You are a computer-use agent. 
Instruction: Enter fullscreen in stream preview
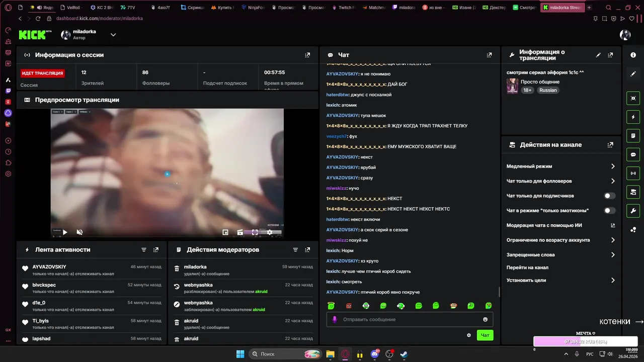[x=255, y=232]
